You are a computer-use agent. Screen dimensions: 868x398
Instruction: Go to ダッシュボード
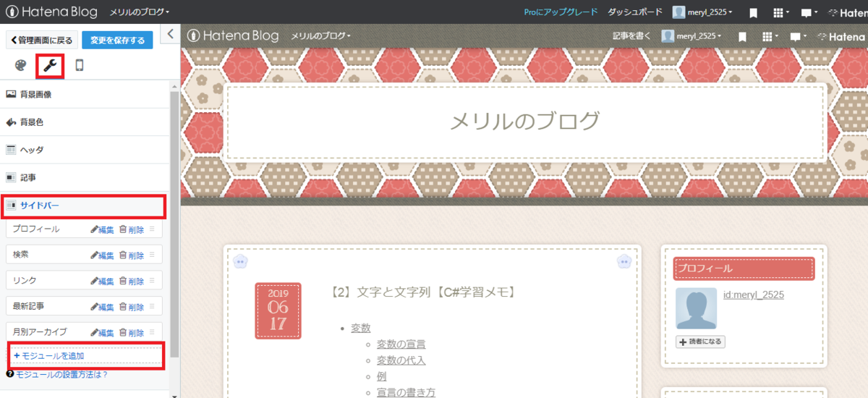[x=635, y=12]
